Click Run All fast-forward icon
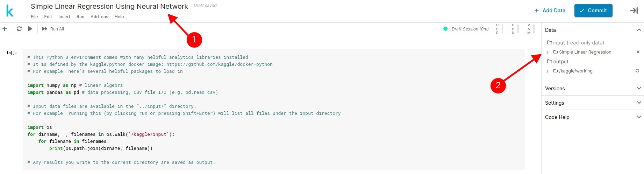This screenshot has height=174, width=644. 45,29
